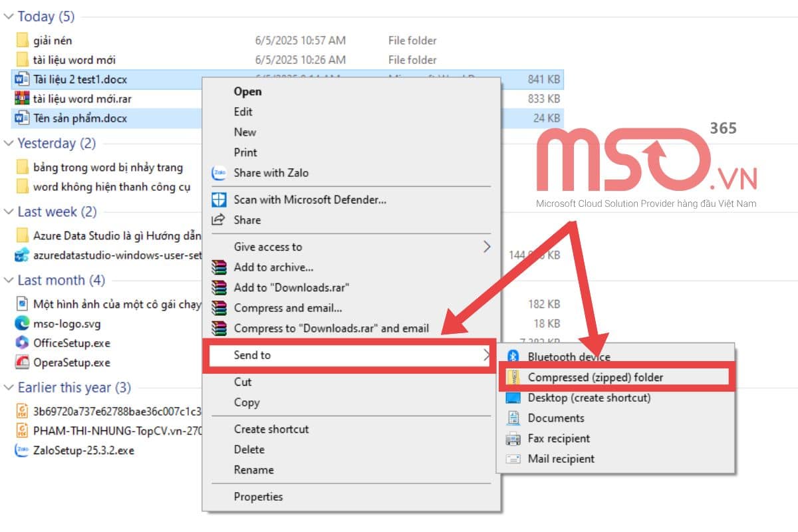Click the giải nén folder icon
The height and width of the screenshot is (532, 798).
pyautogui.click(x=22, y=41)
